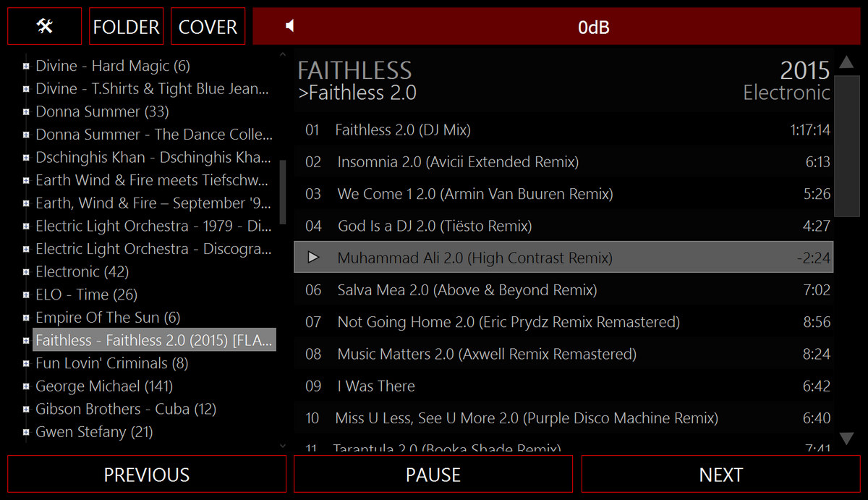The height and width of the screenshot is (500, 868).
Task: Click the >Faithless 2.0 album title
Action: pos(357,93)
